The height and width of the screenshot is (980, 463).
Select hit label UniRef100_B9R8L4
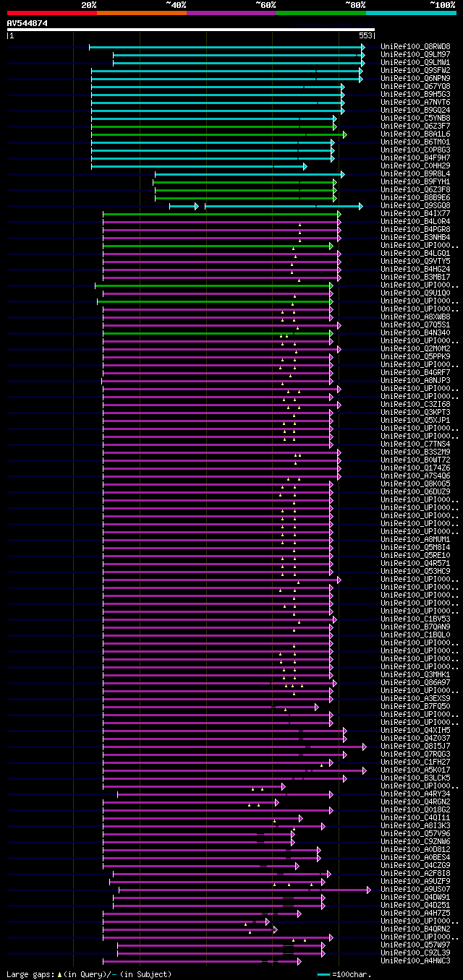click(x=415, y=173)
